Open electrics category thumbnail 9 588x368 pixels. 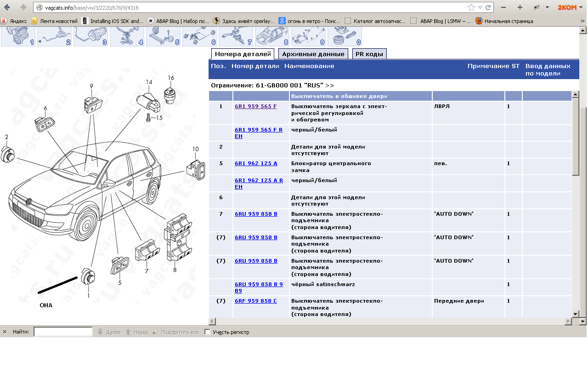pyautogui.click(x=308, y=36)
